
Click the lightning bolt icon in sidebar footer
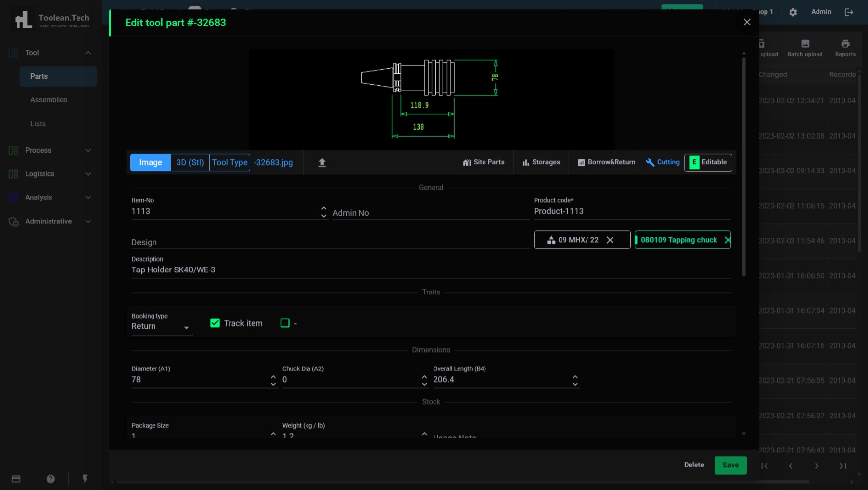coord(85,479)
